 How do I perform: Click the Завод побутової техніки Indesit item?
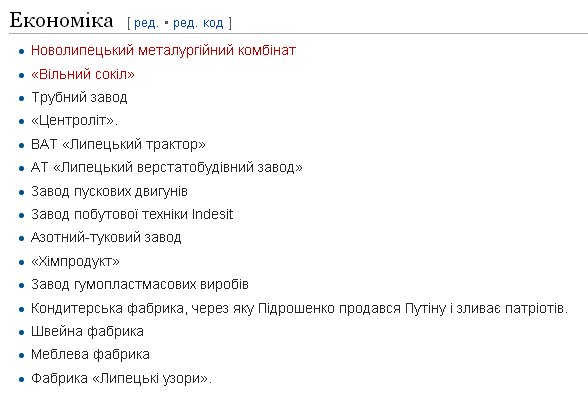(132, 214)
